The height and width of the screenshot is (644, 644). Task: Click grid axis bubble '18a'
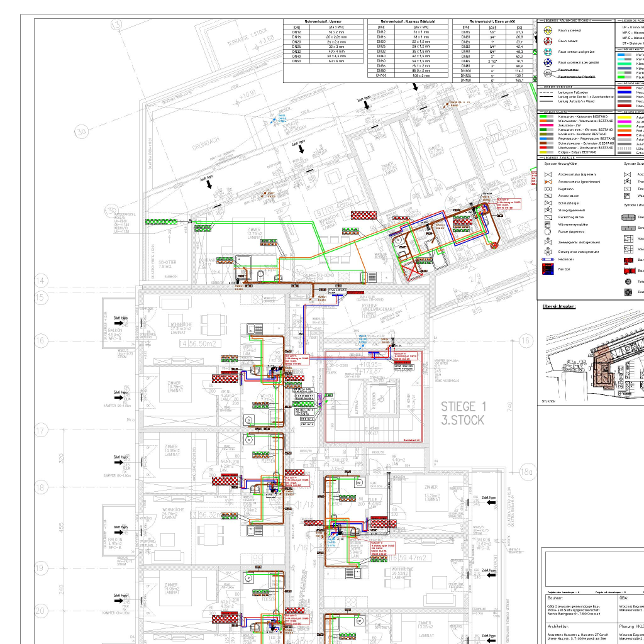pos(527,472)
